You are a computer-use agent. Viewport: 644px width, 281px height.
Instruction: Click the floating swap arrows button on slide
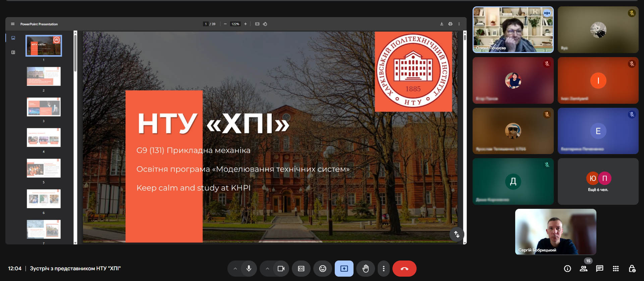[x=457, y=234]
